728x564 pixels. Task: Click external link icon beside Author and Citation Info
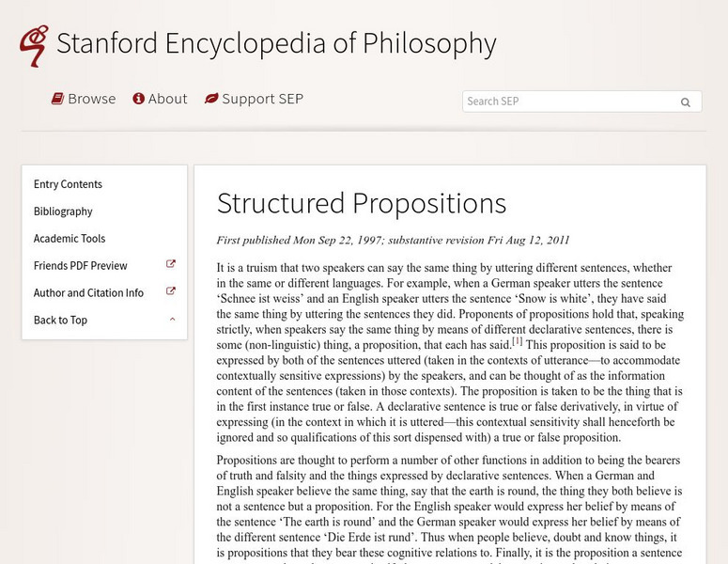click(x=171, y=292)
